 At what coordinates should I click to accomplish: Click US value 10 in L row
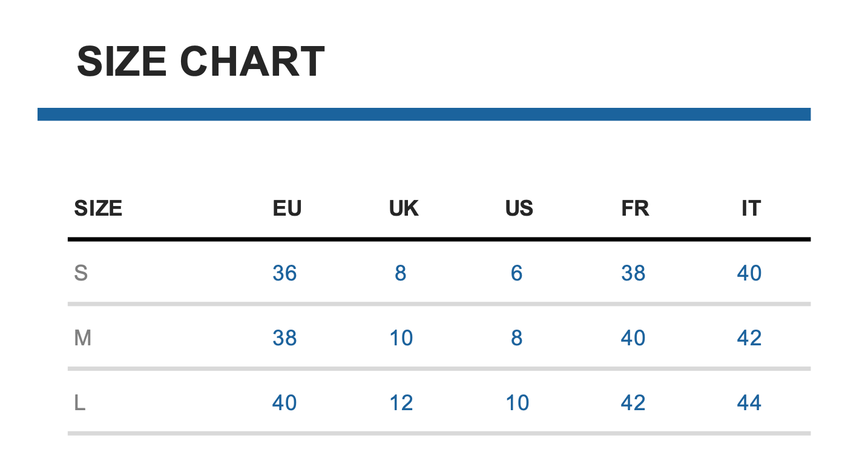pyautogui.click(x=517, y=403)
